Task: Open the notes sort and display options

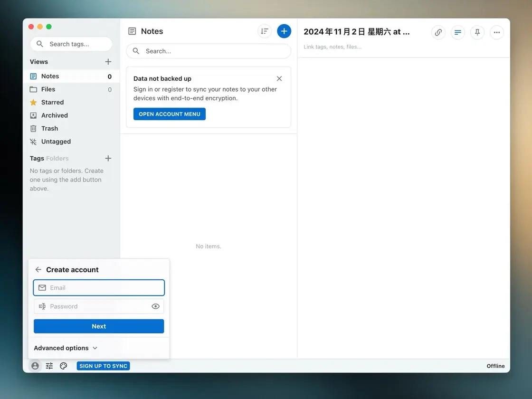Action: pyautogui.click(x=264, y=31)
